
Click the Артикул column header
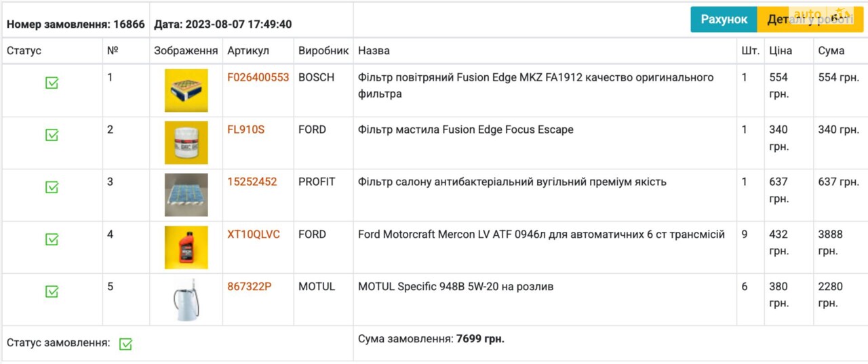point(248,51)
